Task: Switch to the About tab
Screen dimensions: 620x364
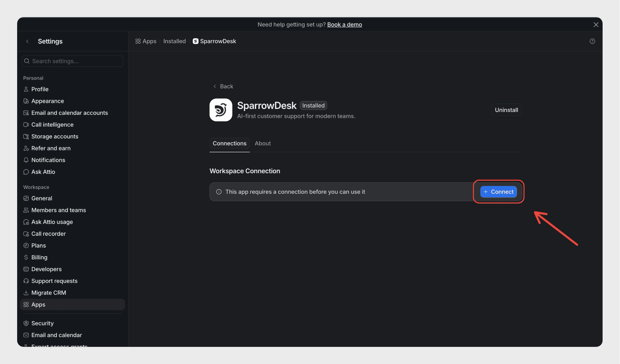Action: point(262,143)
